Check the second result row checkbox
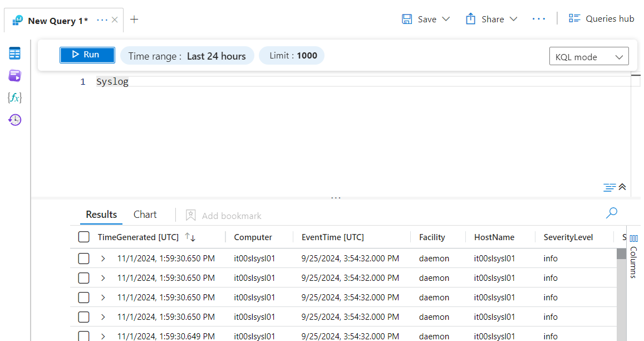This screenshot has height=341, width=644. pyautogui.click(x=84, y=278)
